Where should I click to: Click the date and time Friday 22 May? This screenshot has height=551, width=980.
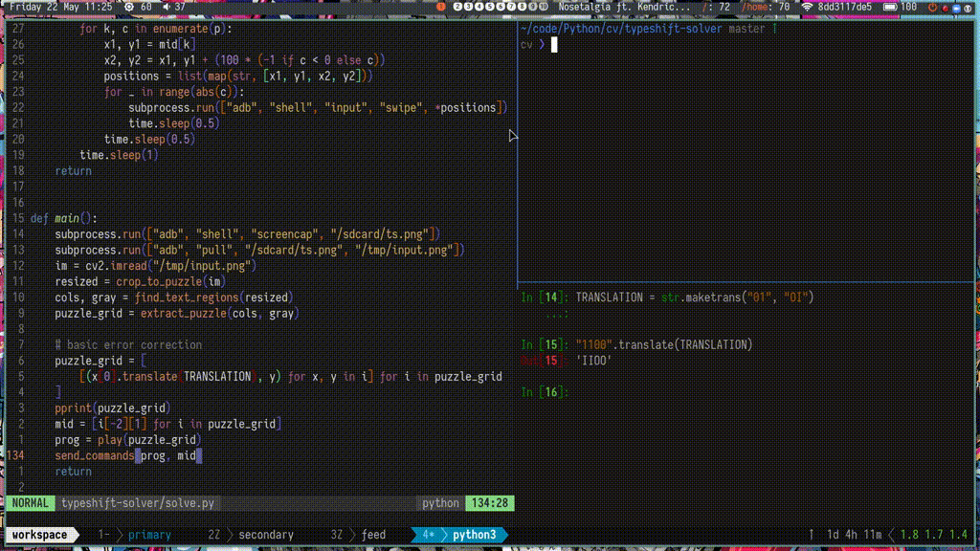click(61, 7)
